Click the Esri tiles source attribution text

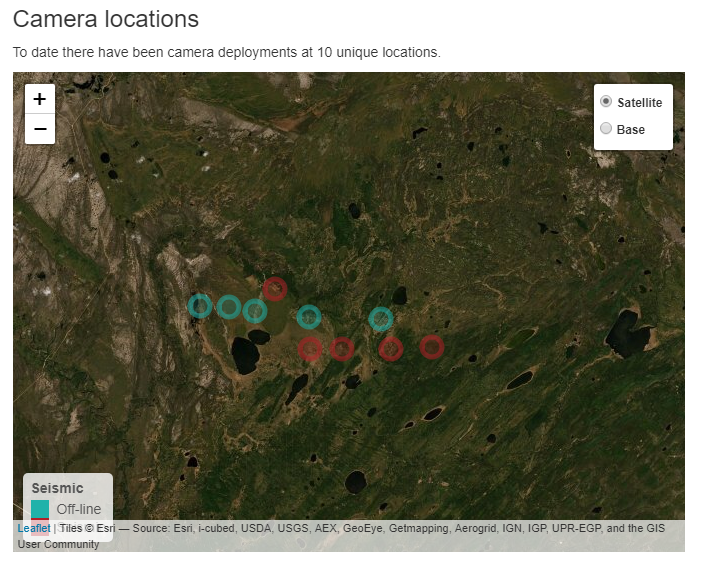[x=341, y=536]
